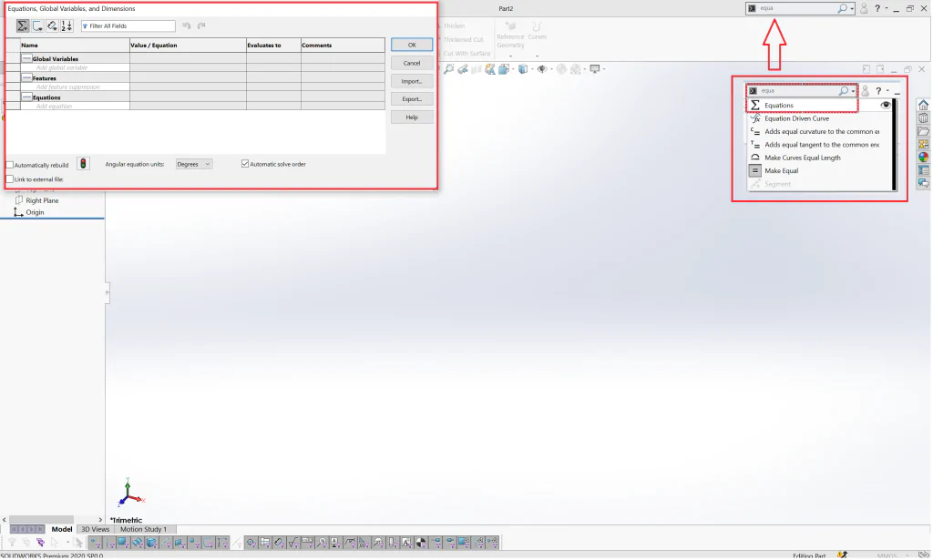Expand the Curves dropdown arrow
The width and height of the screenshot is (933, 560).
point(537,56)
